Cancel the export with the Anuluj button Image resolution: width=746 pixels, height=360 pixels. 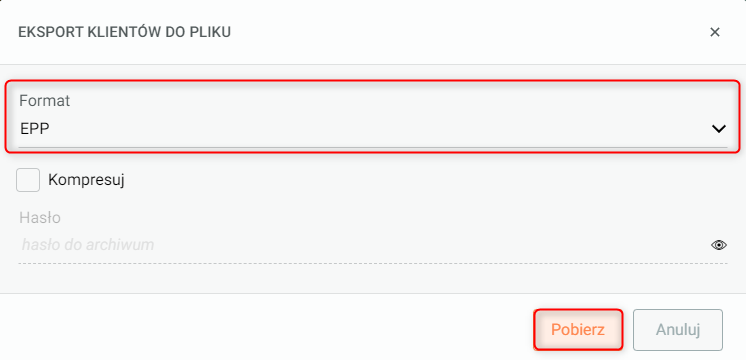click(677, 330)
